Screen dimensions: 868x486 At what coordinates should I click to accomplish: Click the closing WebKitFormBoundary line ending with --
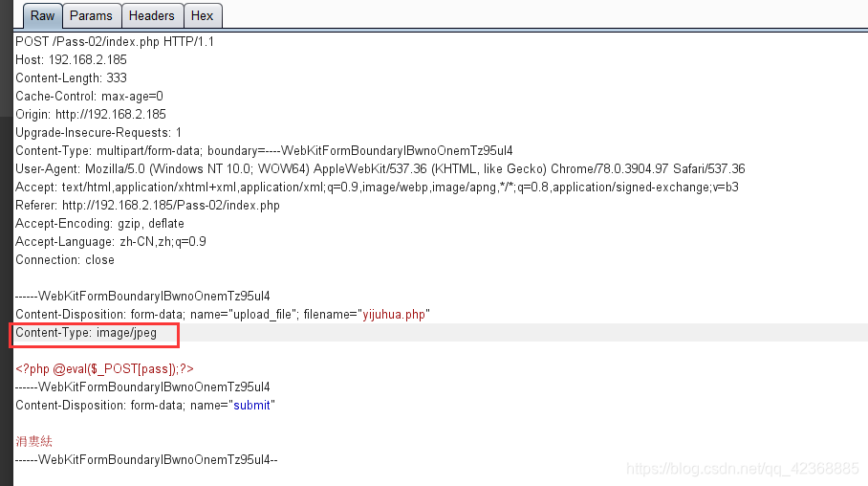(x=146, y=460)
